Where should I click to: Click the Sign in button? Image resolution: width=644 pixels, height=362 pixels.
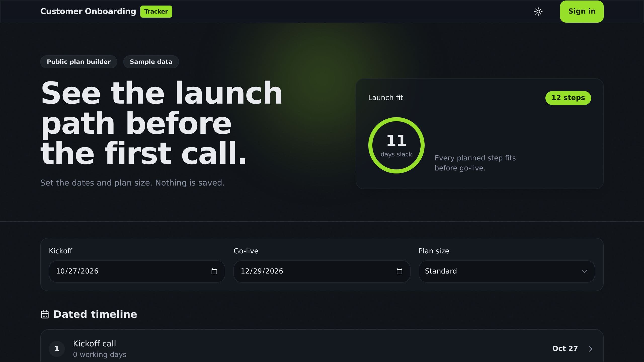coord(582,12)
